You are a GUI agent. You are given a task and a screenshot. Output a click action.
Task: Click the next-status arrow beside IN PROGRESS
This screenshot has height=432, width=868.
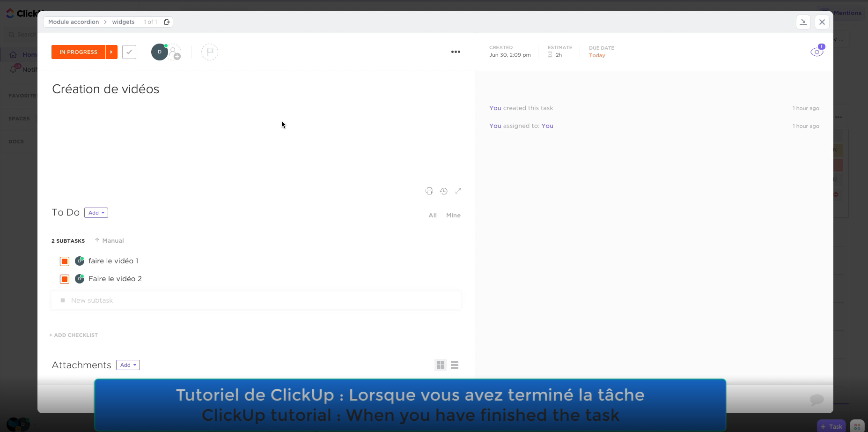coord(111,52)
